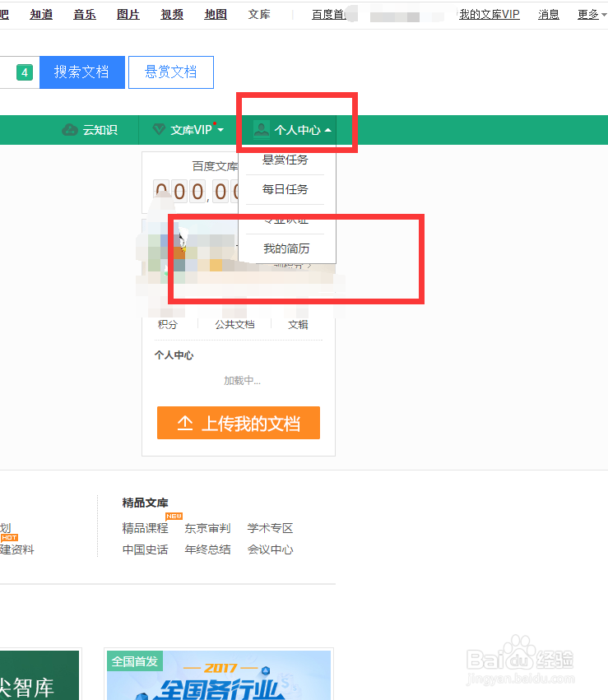
Task: Open the 学术专区 link
Action: coord(270,528)
